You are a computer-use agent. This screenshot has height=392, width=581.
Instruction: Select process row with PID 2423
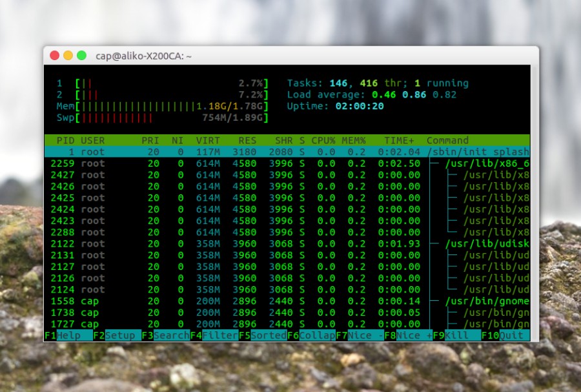point(287,221)
